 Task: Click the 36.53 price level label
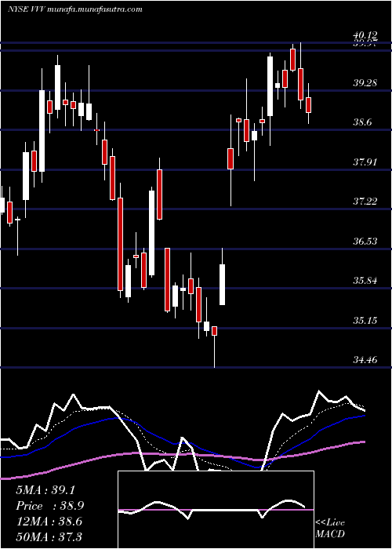coord(365,242)
